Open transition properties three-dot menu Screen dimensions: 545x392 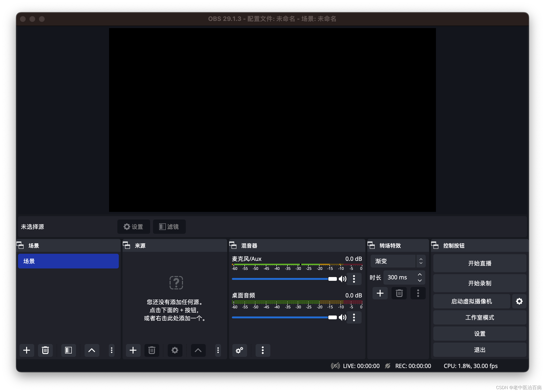[x=418, y=293]
